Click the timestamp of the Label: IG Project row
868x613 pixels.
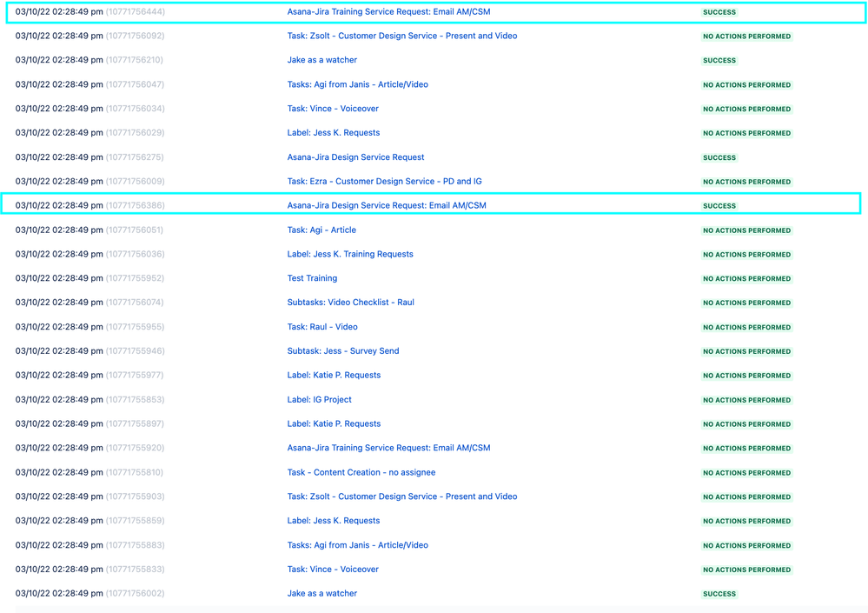click(59, 399)
